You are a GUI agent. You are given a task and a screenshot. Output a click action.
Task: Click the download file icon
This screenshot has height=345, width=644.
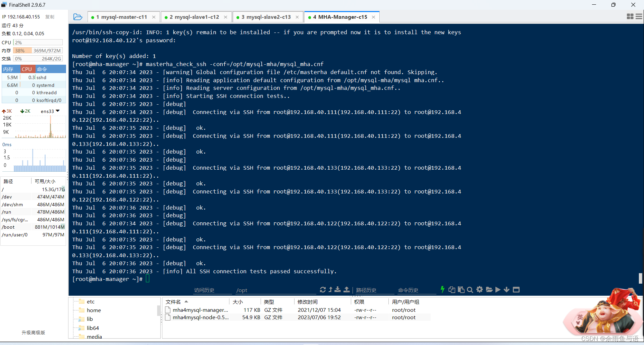[337, 289]
